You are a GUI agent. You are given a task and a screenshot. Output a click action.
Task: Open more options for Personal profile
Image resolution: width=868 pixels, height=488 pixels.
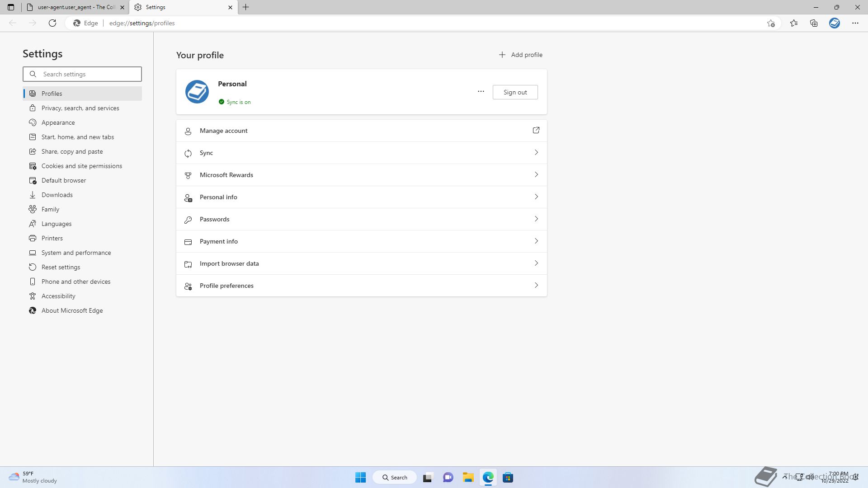(481, 92)
